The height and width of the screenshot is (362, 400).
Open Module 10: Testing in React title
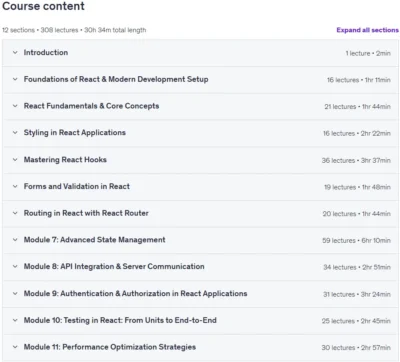pos(120,320)
